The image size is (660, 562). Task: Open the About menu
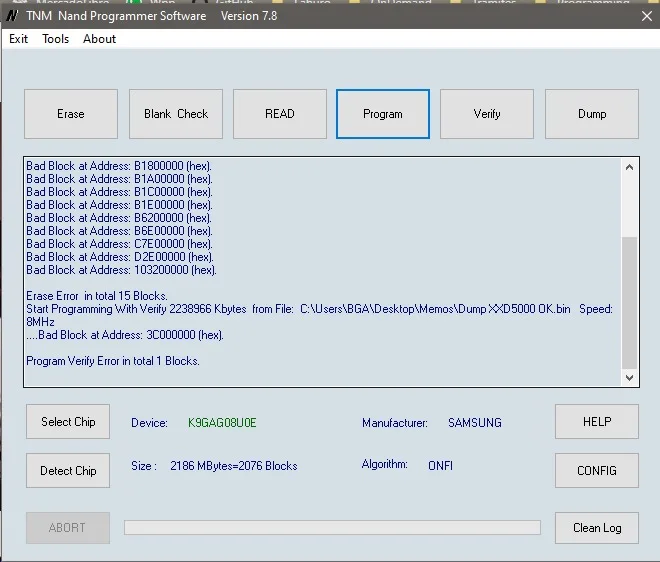(99, 39)
